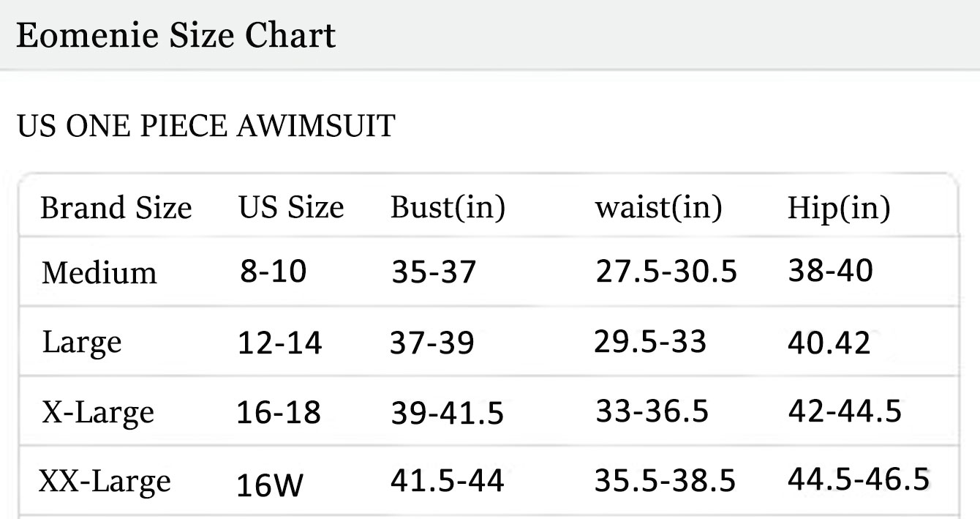Click the 8-10 US size value

coord(274,272)
